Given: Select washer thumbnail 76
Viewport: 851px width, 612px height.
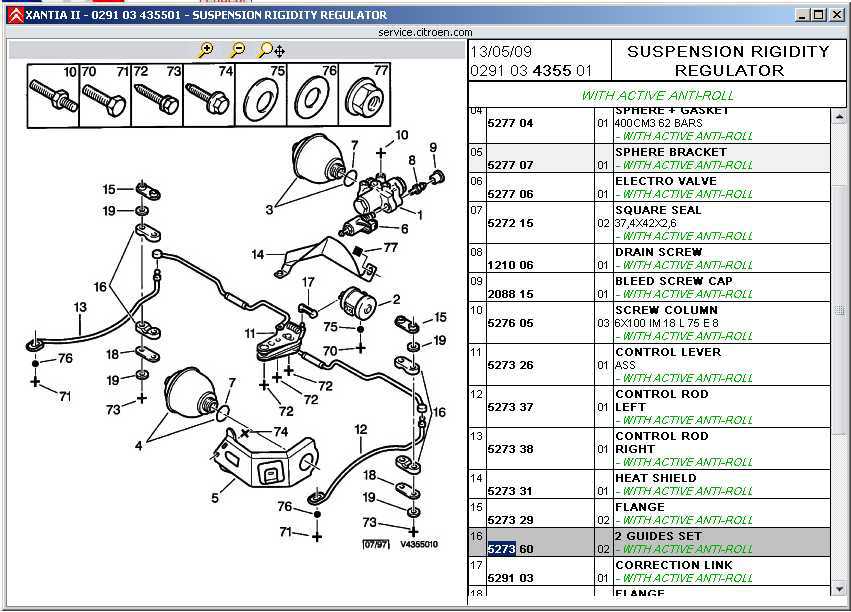Looking at the screenshot, I should pyautogui.click(x=313, y=95).
